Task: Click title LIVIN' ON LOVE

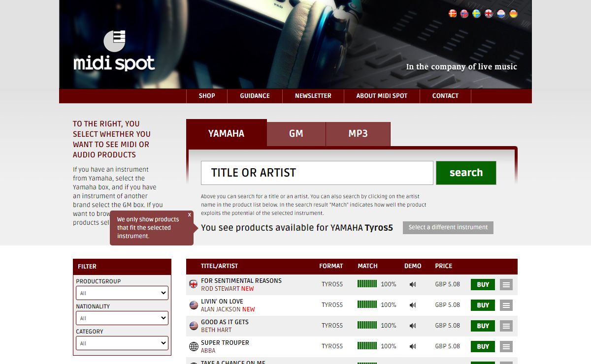Action: (x=222, y=302)
